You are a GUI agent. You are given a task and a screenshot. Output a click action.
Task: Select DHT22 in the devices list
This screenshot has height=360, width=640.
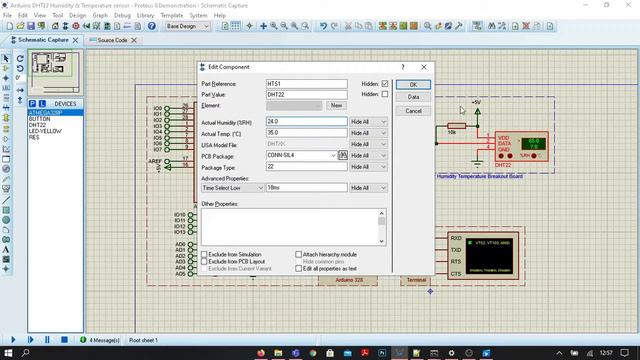(37, 125)
